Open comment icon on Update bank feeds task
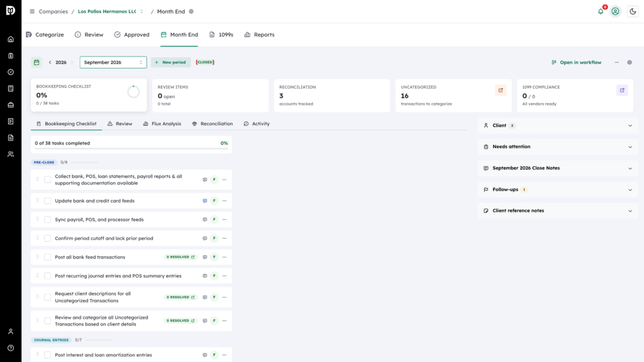644x362 pixels. 204,200
